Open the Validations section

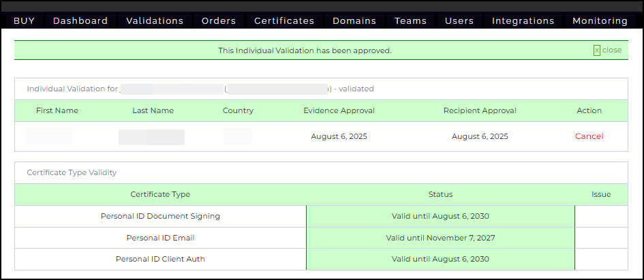pyautogui.click(x=155, y=21)
